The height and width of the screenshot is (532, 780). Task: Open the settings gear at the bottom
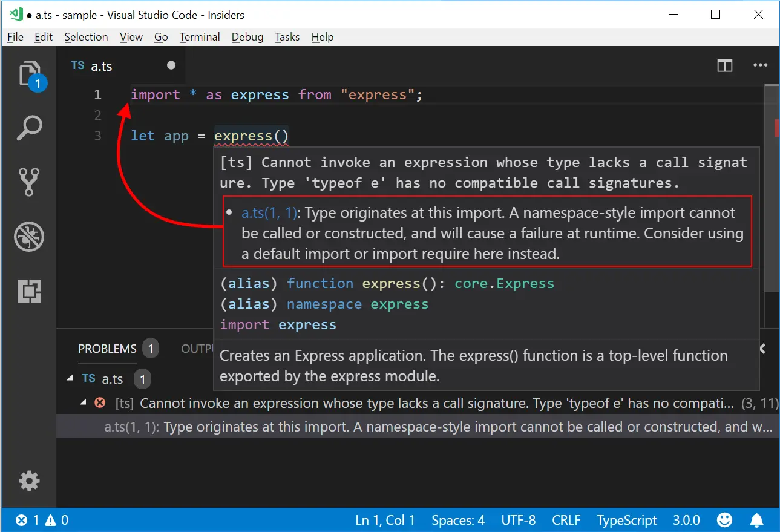[29, 481]
